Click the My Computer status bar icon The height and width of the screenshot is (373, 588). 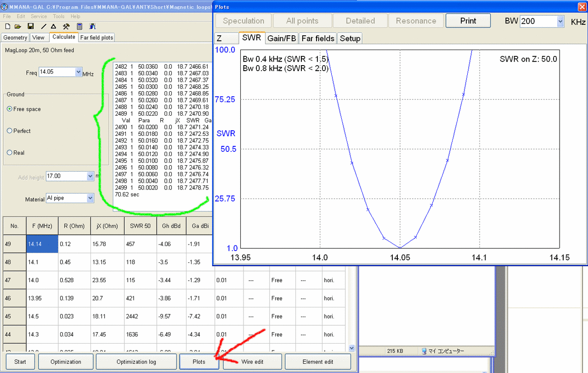pos(424,351)
